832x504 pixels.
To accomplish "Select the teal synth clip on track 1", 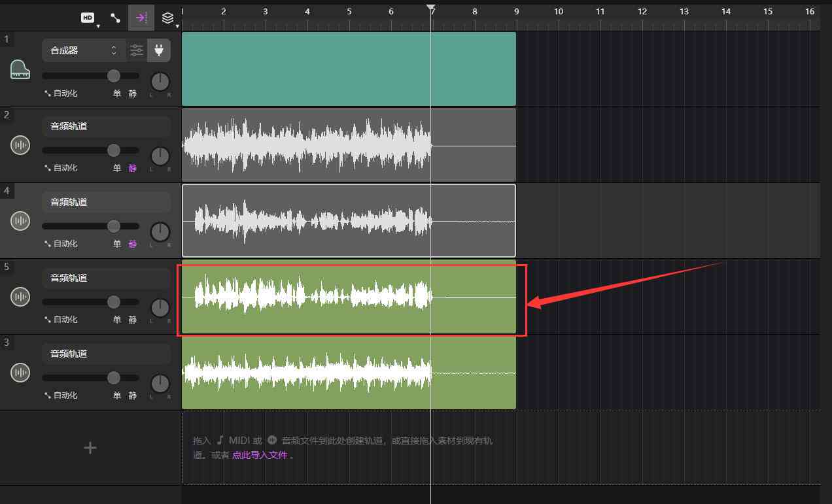I will [349, 69].
